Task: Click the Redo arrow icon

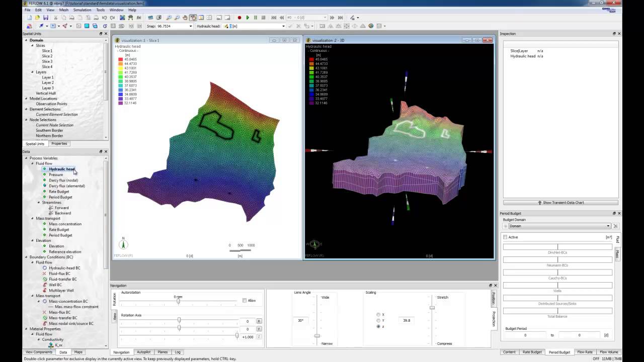Action: tap(112, 18)
